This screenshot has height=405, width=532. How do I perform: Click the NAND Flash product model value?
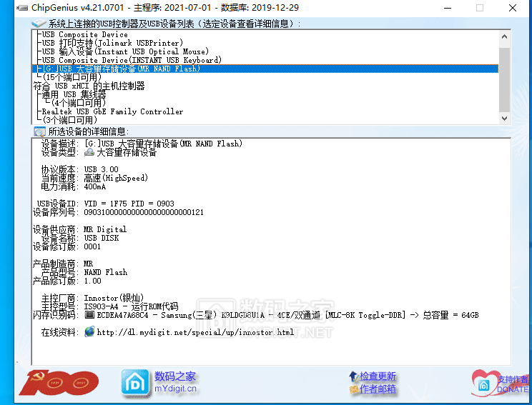coord(106,272)
